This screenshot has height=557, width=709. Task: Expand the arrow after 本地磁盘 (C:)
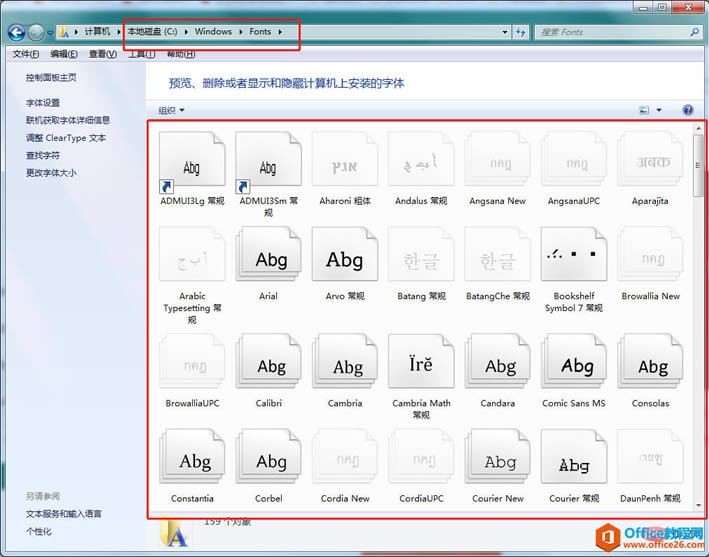186,32
